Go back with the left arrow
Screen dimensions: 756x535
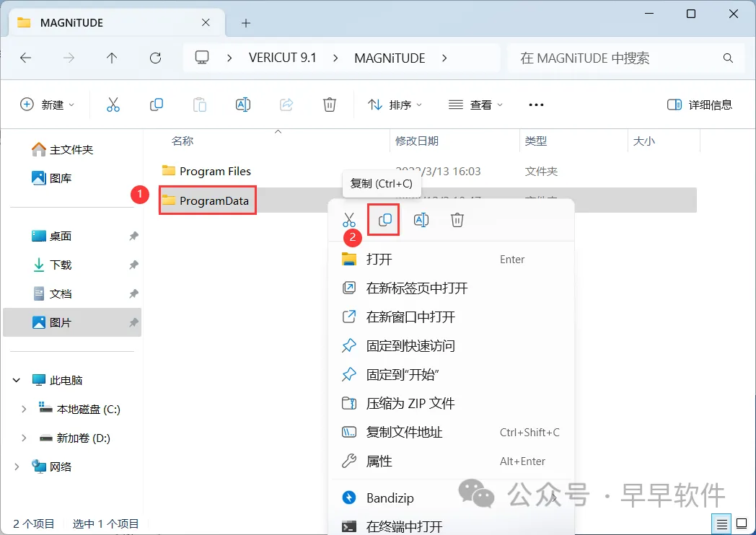[x=25, y=58]
